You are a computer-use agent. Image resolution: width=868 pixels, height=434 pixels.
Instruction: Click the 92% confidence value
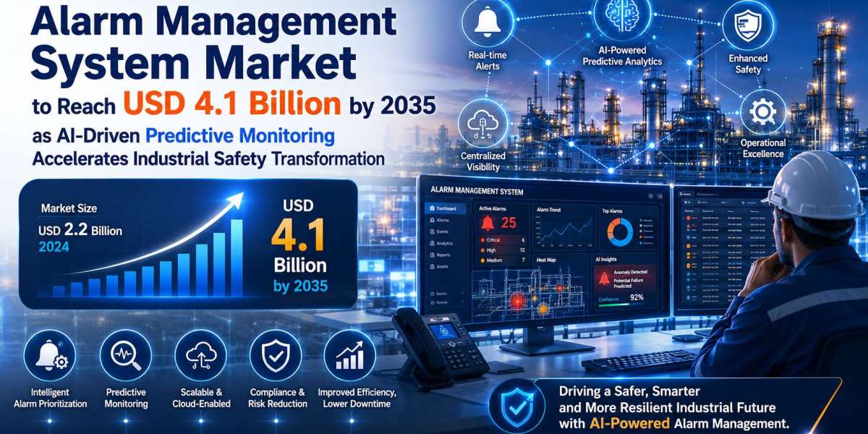point(637,297)
